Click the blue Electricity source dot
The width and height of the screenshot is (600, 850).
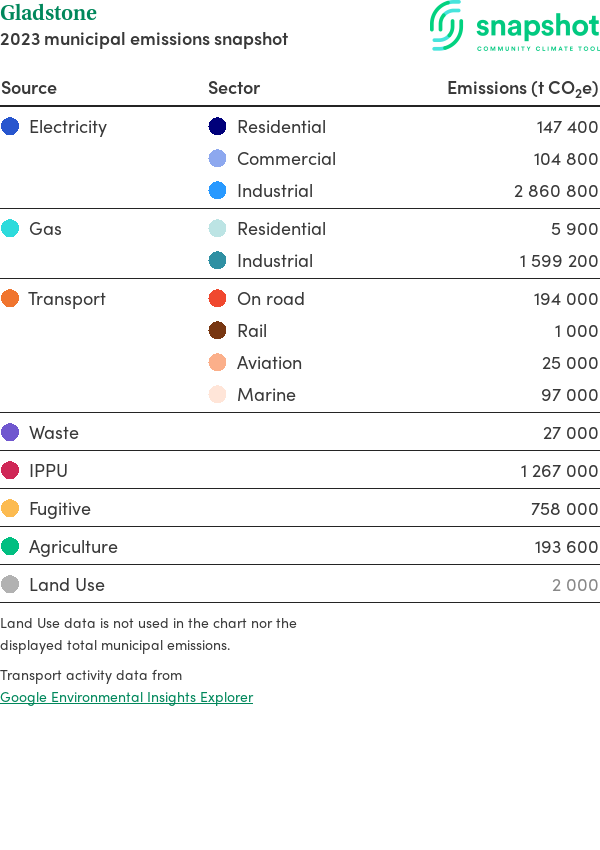(x=10, y=127)
